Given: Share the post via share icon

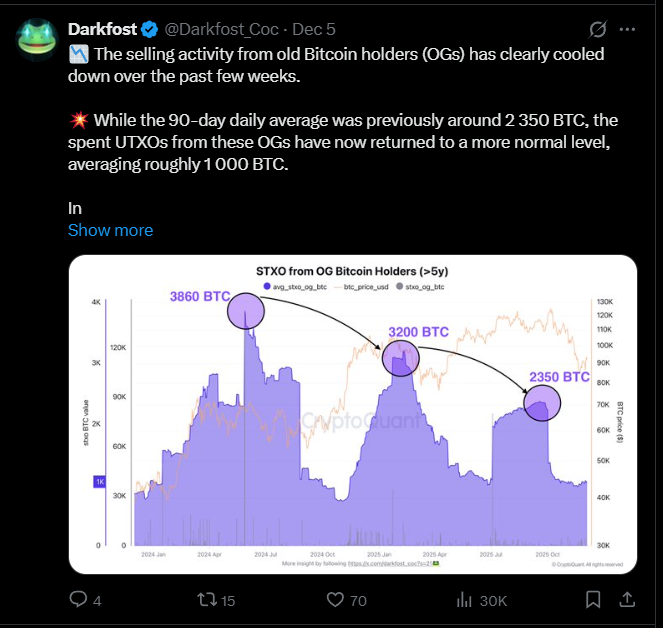Looking at the screenshot, I should click(627, 600).
